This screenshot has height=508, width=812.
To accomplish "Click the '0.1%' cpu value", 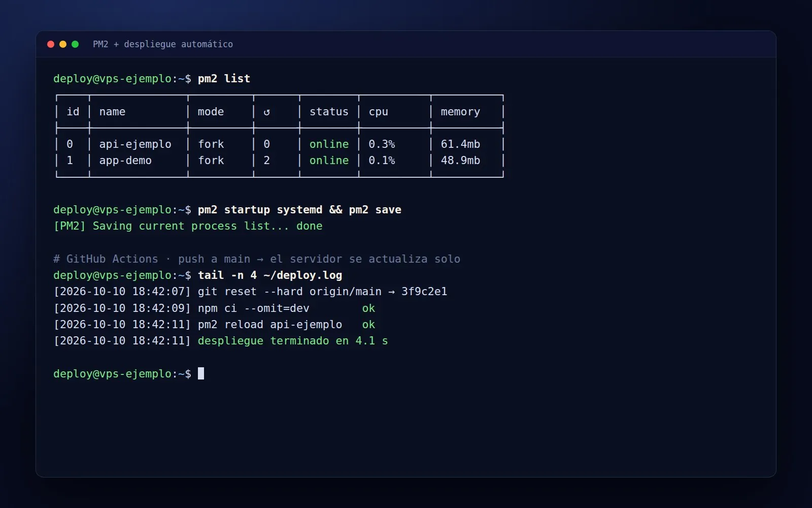I will click(382, 161).
